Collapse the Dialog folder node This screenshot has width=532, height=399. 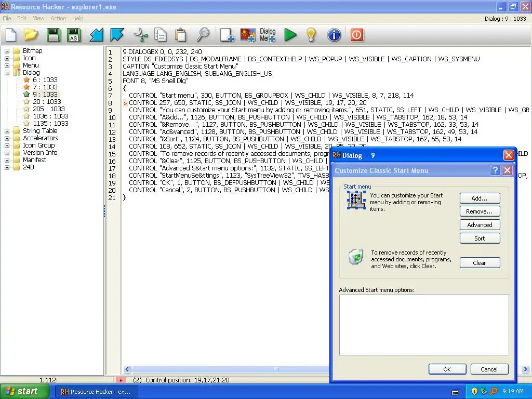click(x=7, y=73)
